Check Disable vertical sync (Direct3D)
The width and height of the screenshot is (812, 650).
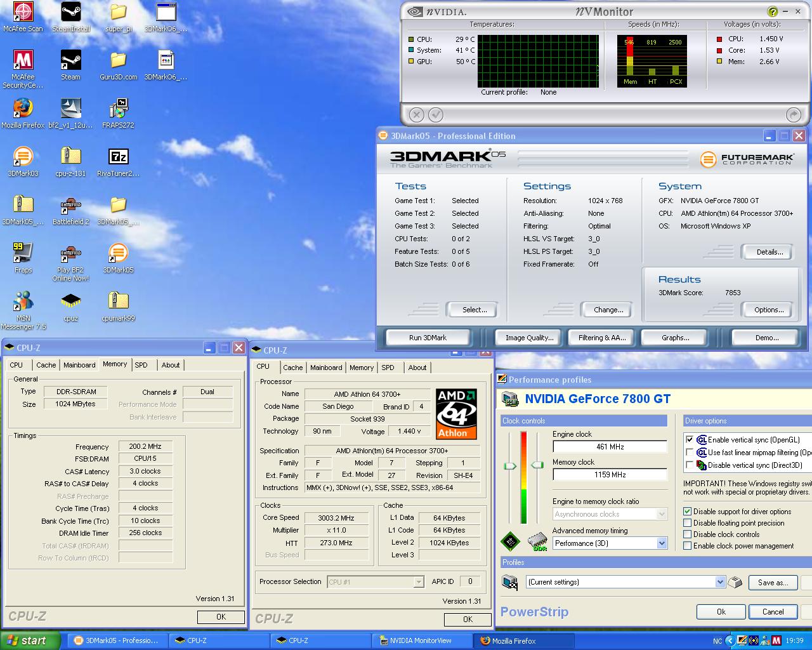[x=690, y=465]
